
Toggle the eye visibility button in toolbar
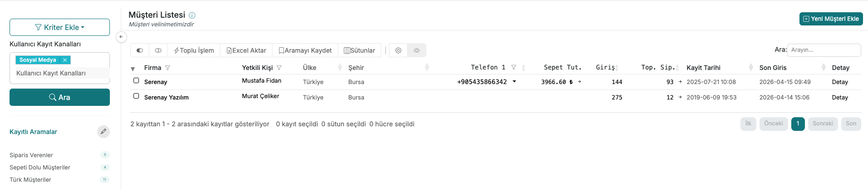(x=417, y=50)
